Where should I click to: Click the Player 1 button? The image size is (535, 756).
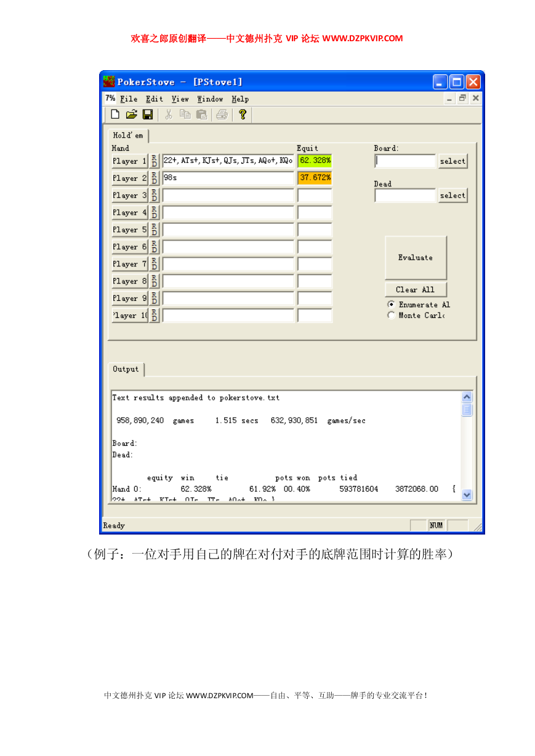click(x=129, y=161)
